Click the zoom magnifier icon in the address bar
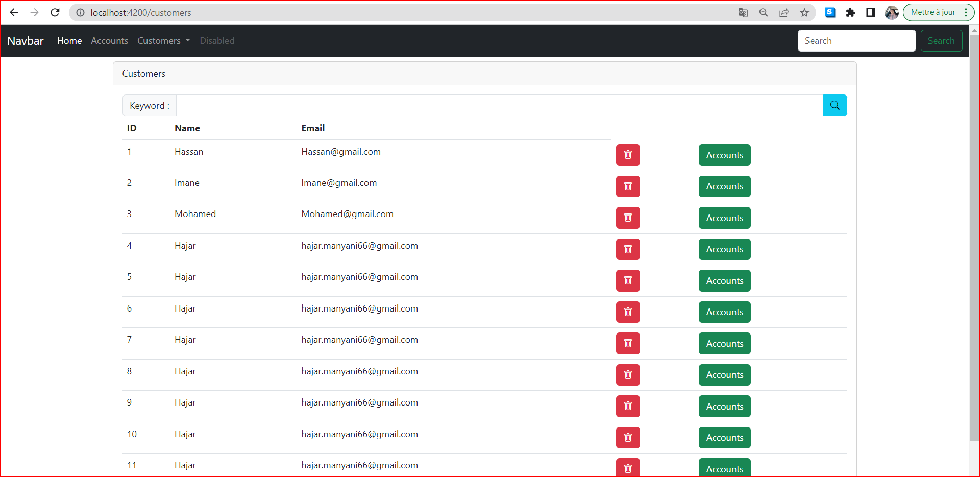This screenshot has width=980, height=477. pos(764,12)
